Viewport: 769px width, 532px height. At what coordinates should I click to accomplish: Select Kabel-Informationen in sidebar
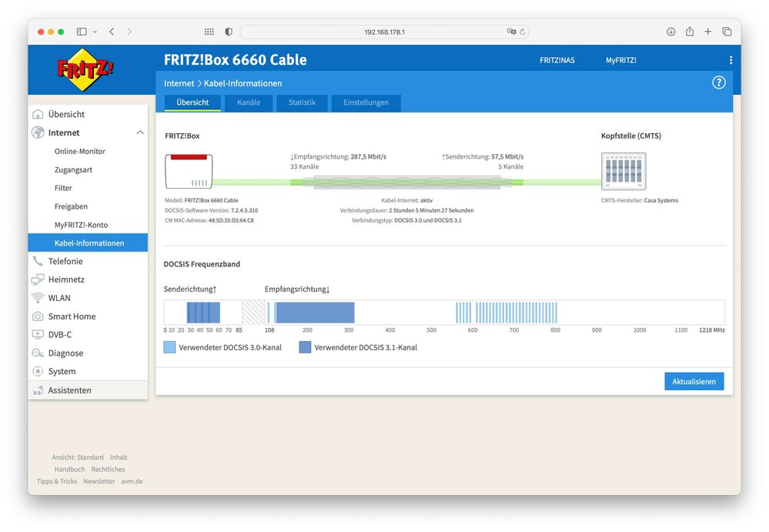coord(88,243)
